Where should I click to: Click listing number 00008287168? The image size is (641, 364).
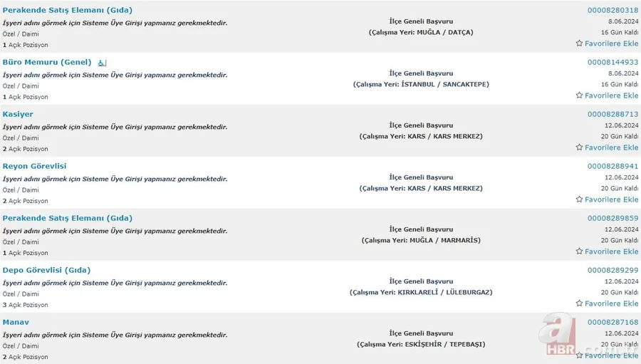coord(613,322)
